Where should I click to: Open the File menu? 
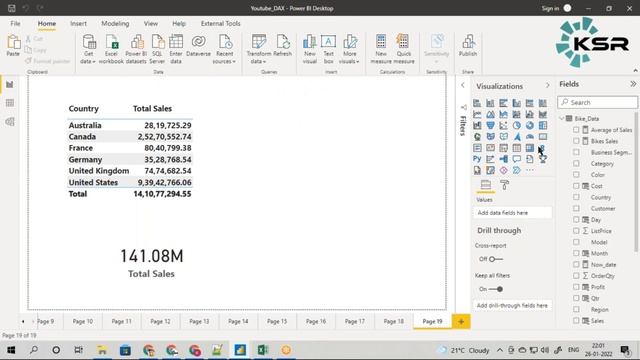tap(16, 24)
